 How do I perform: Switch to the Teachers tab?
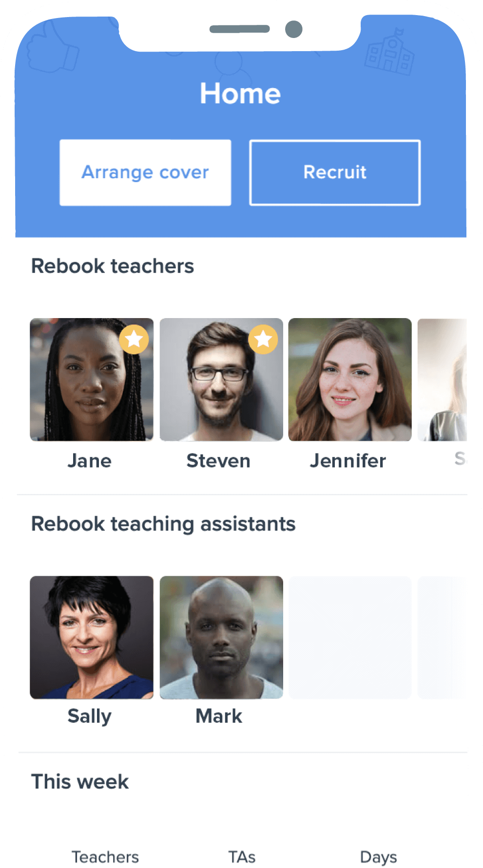105,857
